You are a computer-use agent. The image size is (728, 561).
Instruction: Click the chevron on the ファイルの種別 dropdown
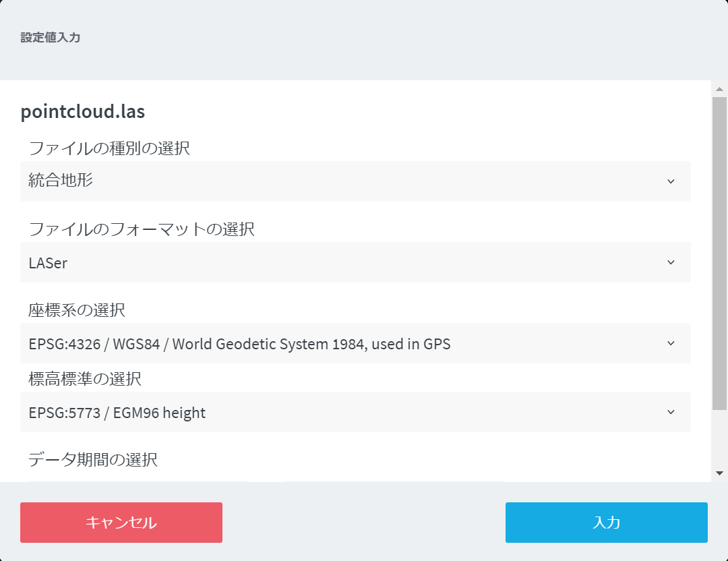click(671, 181)
